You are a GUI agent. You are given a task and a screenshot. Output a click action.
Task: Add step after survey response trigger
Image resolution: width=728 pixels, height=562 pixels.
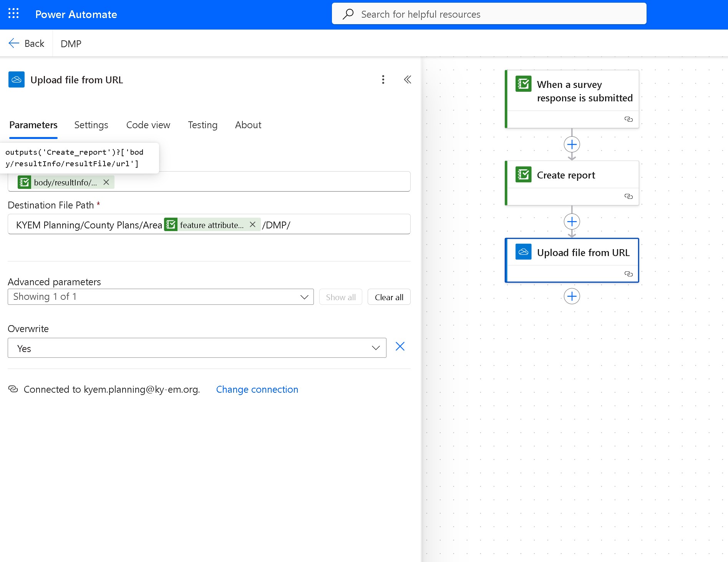tap(572, 144)
